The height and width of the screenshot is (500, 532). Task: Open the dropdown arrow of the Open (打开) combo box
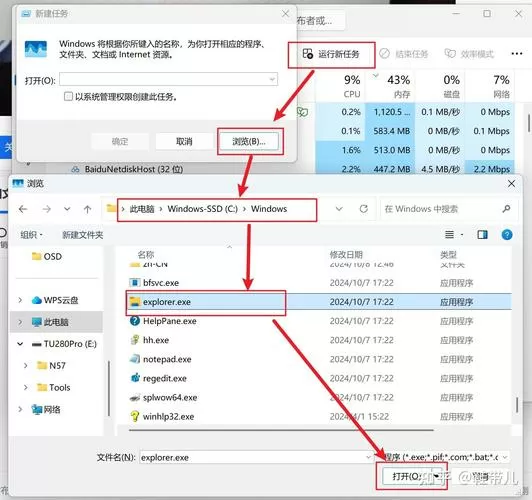click(x=272, y=79)
